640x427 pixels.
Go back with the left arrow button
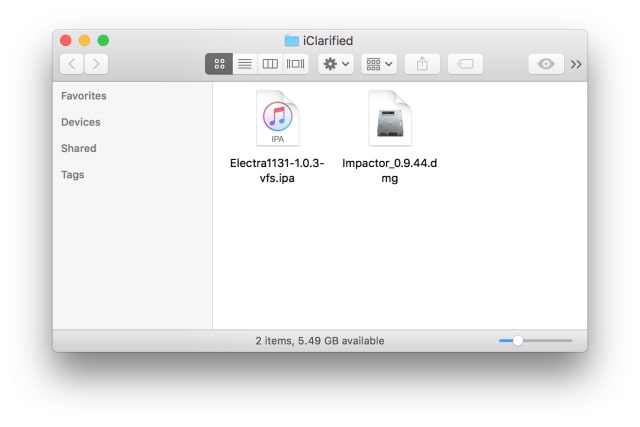point(72,64)
